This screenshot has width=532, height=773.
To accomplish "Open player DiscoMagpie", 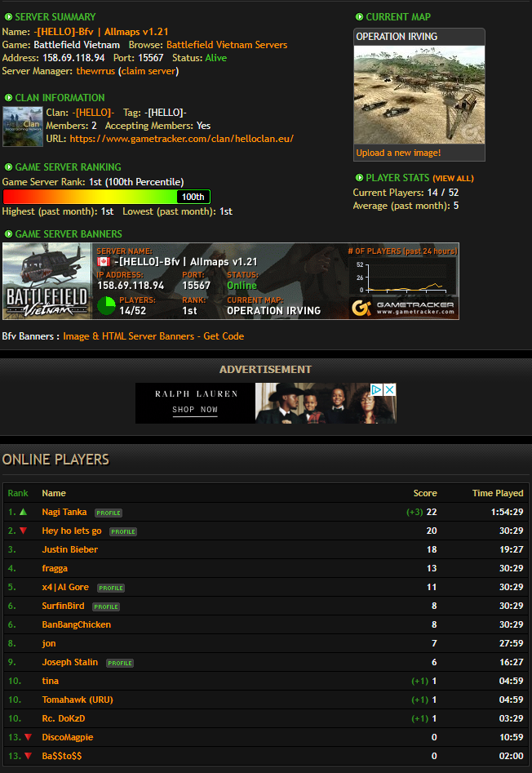I will tap(68, 737).
